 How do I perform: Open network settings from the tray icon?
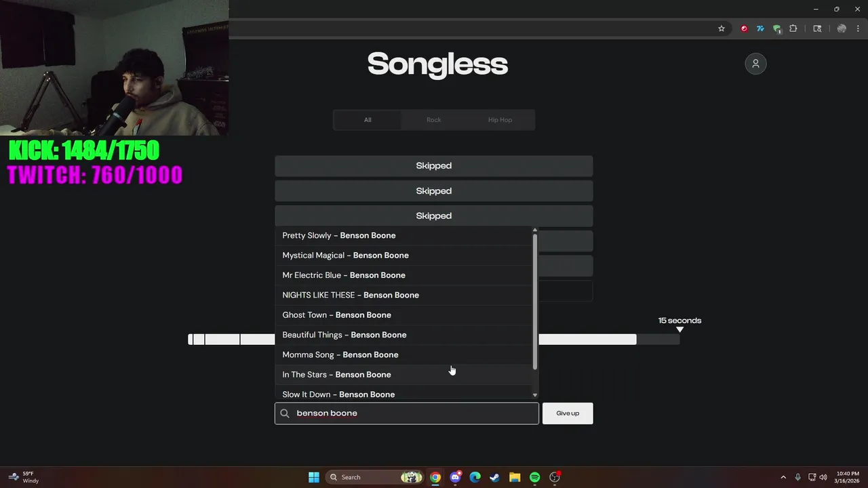point(812,477)
